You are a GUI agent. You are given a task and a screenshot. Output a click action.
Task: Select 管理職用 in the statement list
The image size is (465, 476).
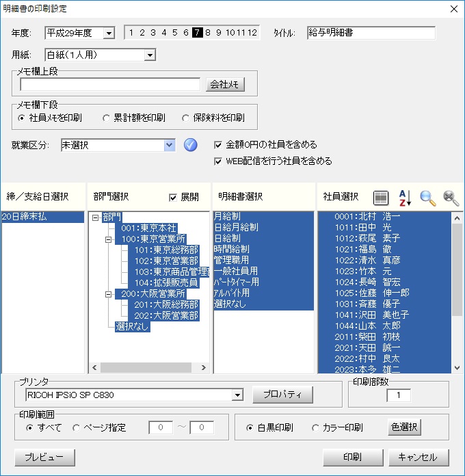[263, 260]
